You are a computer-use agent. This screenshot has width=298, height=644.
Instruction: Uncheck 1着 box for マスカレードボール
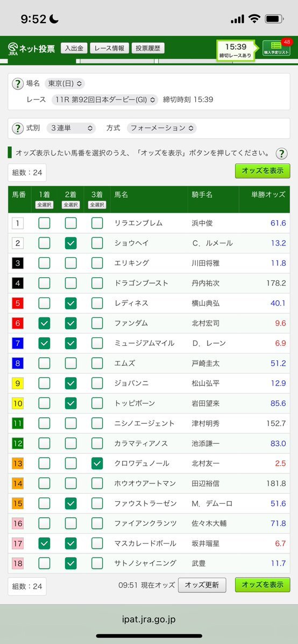(45, 544)
